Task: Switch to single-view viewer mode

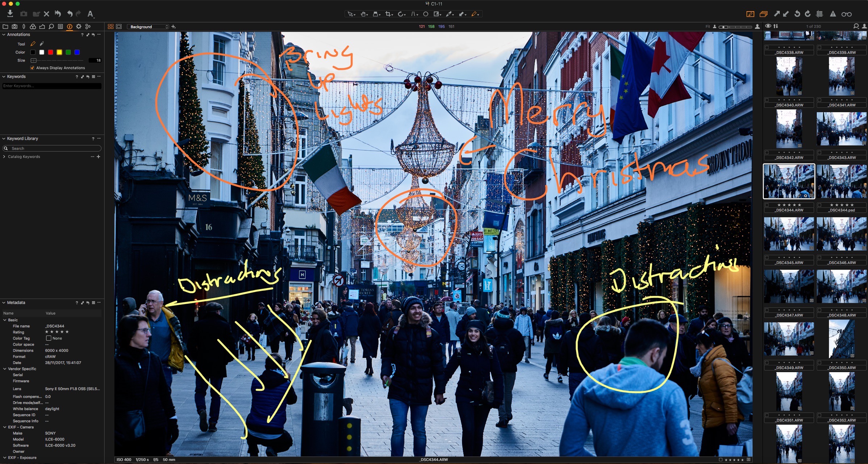Action: 119,26
